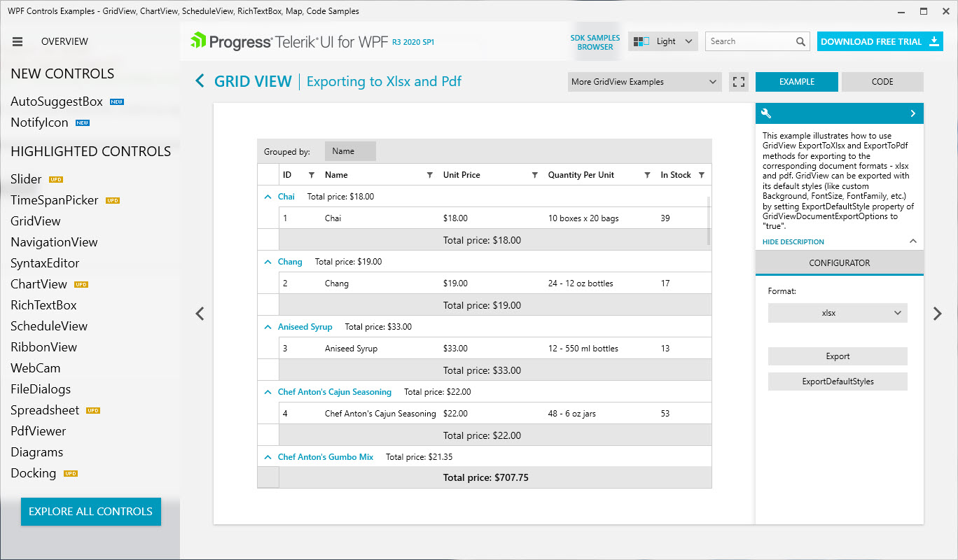Open filter for Quantity Per Unit column
This screenshot has width=958, height=560.
pos(648,175)
